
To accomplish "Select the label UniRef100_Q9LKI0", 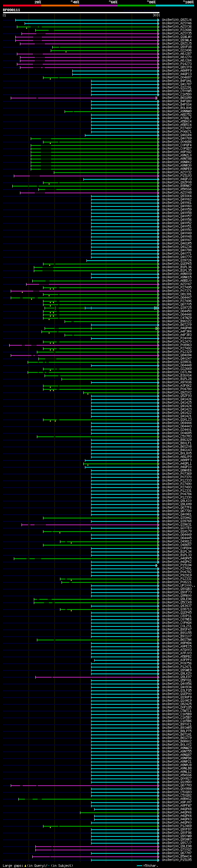I will coord(177,501).
